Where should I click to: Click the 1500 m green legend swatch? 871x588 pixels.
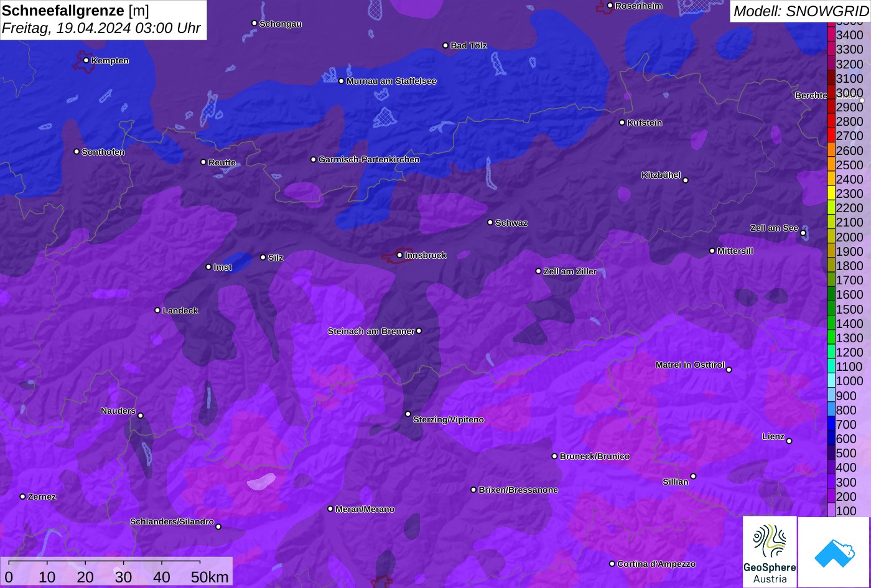point(831,309)
